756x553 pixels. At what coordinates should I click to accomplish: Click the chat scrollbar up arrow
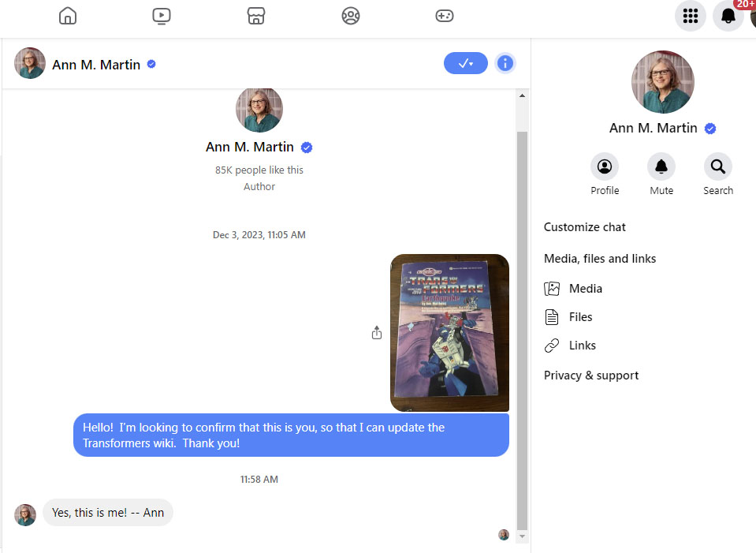pos(522,95)
